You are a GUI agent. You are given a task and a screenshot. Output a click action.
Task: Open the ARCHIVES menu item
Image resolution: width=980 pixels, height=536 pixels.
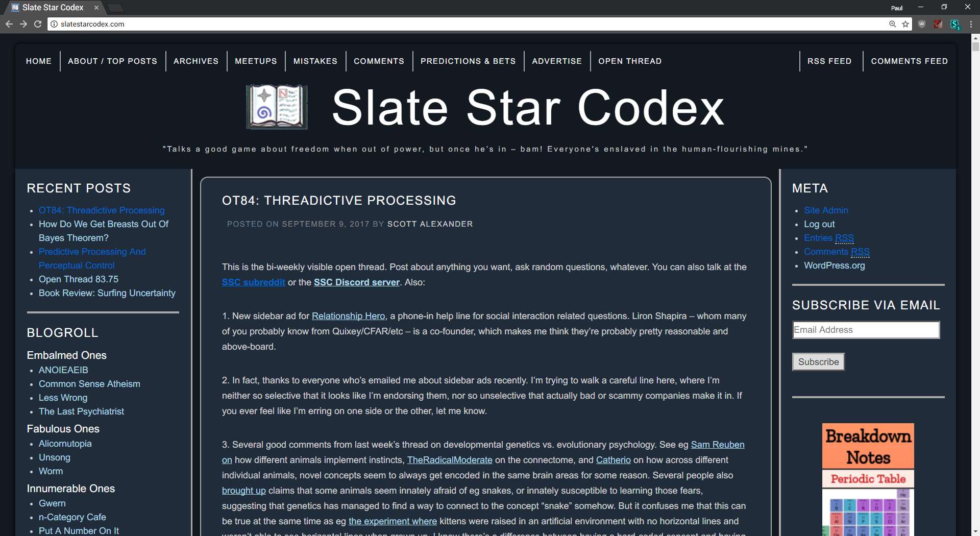(x=195, y=61)
